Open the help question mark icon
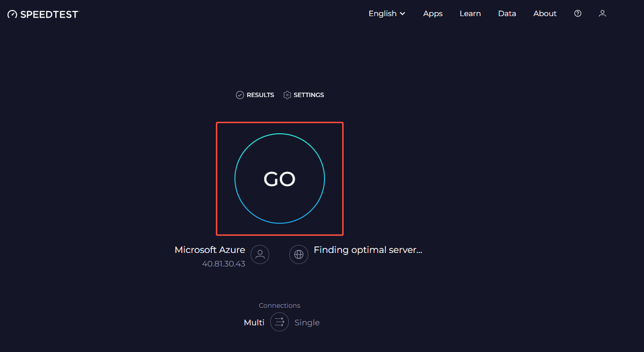644x352 pixels. pyautogui.click(x=577, y=14)
